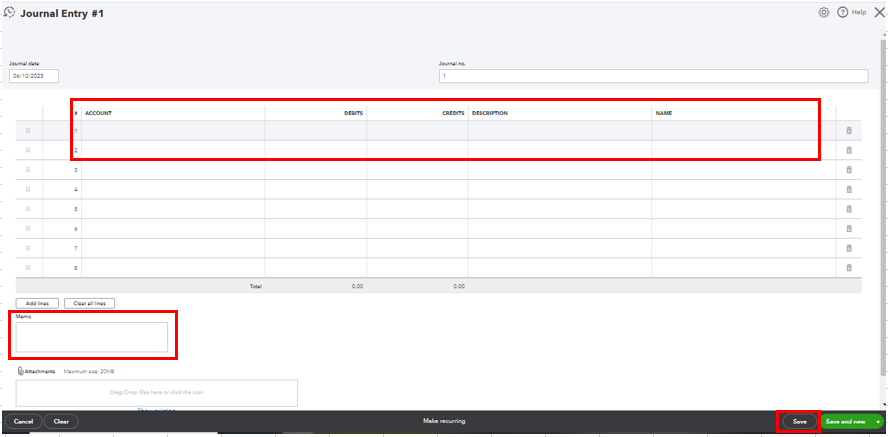Screen dimensions: 888x437
Task: Delete line 4 with trash icon
Action: 849,190
